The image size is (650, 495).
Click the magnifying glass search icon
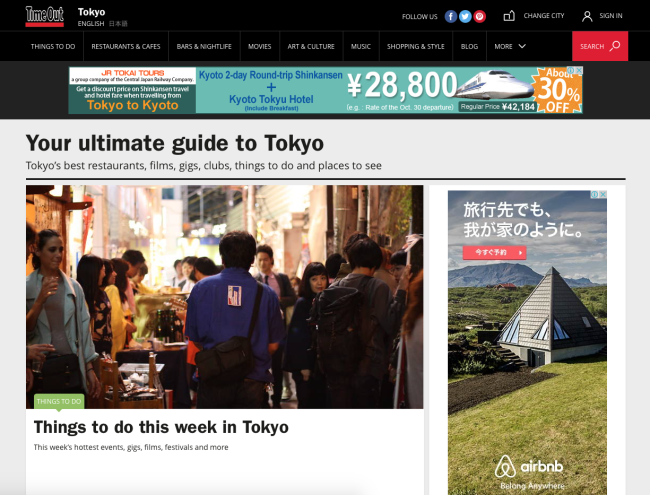tap(615, 46)
